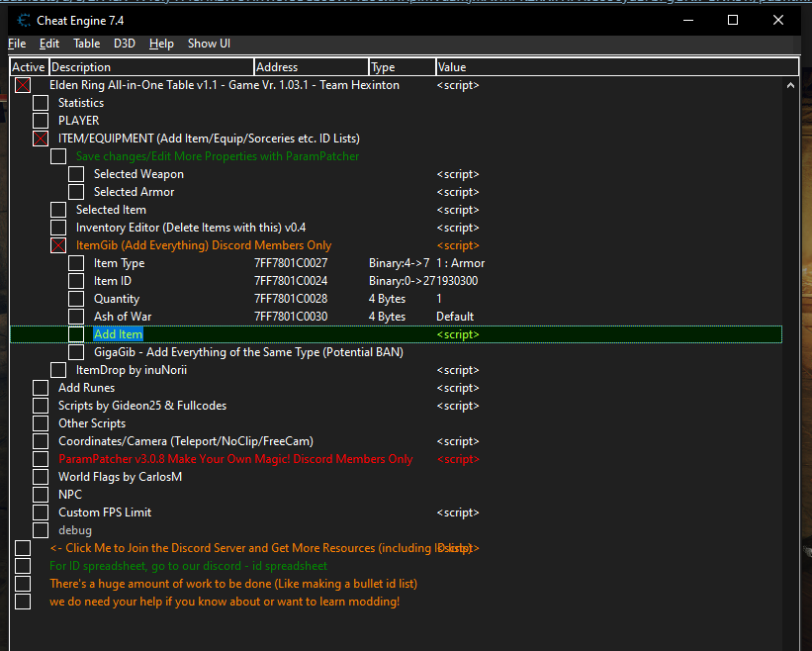
Task: Tick the 'we do need your help' checkbox
Action: (23, 602)
